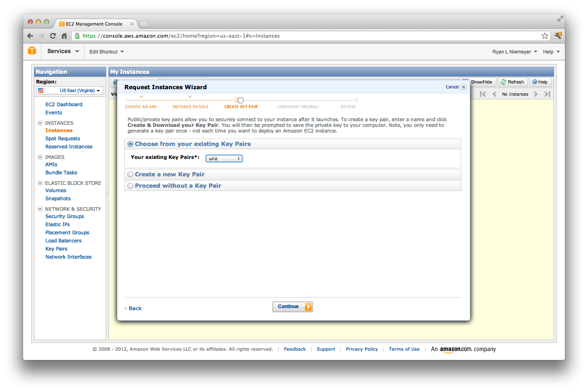Click the Launch Instance icon under My Instances

(115, 82)
